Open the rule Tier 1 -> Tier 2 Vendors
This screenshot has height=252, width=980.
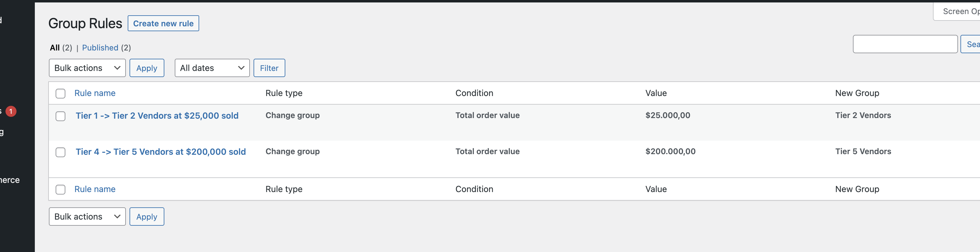pos(157,115)
